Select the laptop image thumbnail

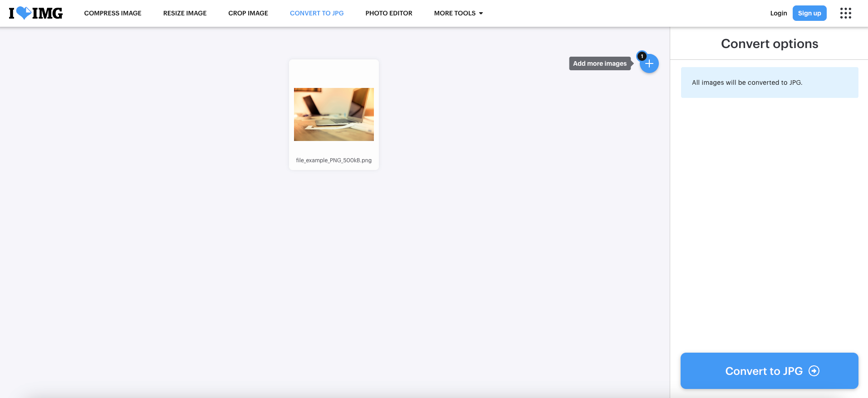(x=334, y=114)
